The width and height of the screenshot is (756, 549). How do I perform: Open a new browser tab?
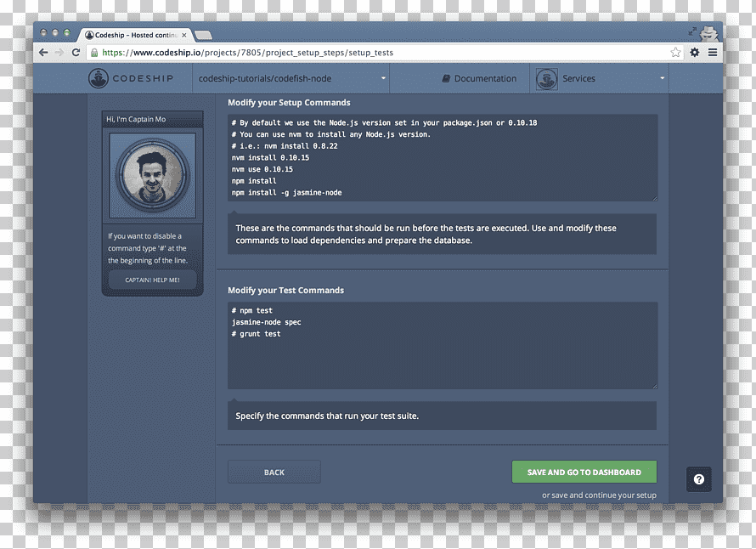click(203, 35)
